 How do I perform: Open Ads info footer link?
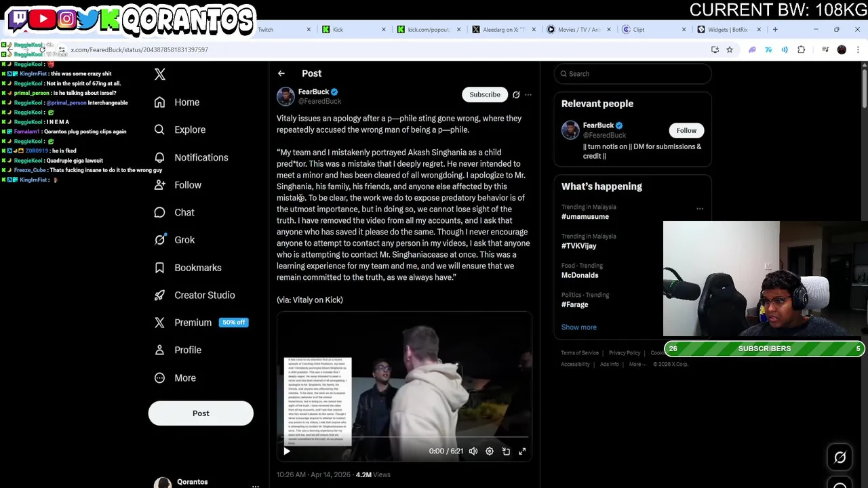click(x=609, y=365)
